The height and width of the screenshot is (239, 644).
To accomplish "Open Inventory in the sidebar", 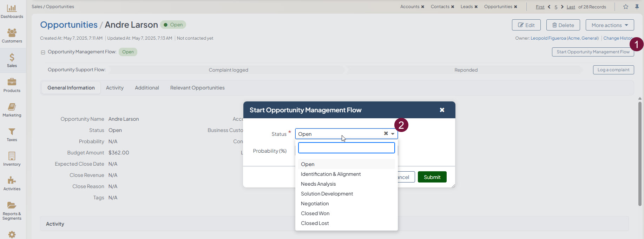I will (x=12, y=156).
